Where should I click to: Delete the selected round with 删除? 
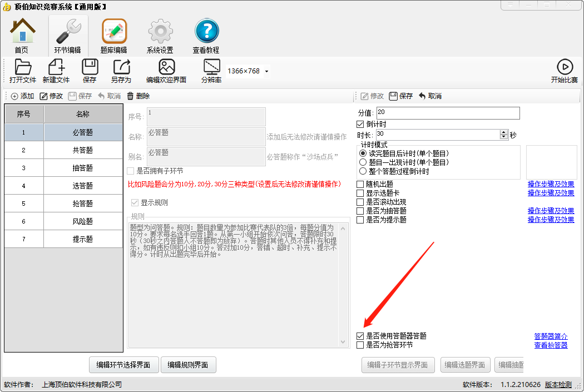pos(138,96)
